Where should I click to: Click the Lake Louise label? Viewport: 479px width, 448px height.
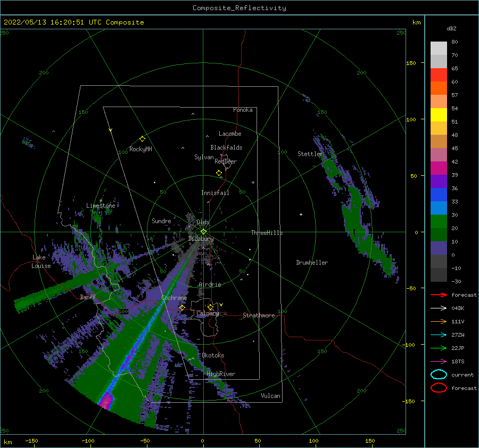tap(41, 262)
